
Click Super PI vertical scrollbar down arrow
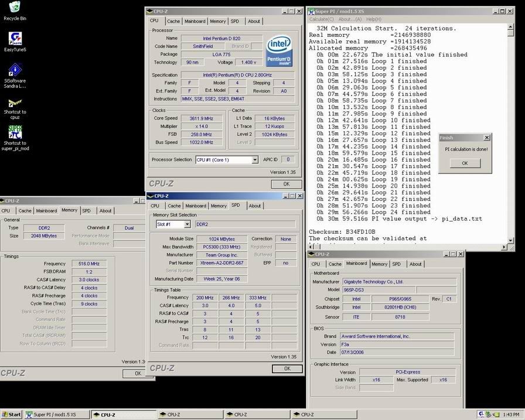pos(510,241)
